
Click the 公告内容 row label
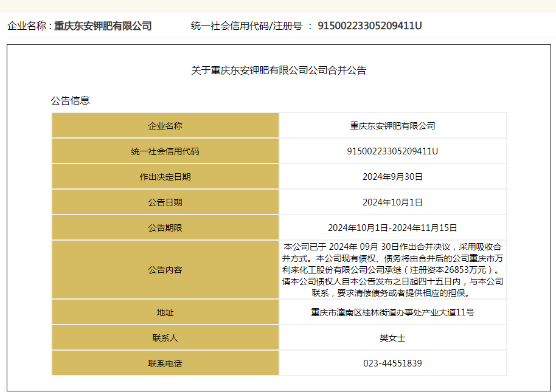point(165,270)
